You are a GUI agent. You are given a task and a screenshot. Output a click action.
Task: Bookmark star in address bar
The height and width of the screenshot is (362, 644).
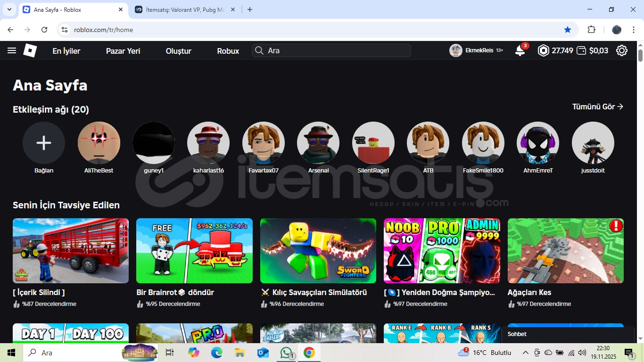click(x=568, y=30)
